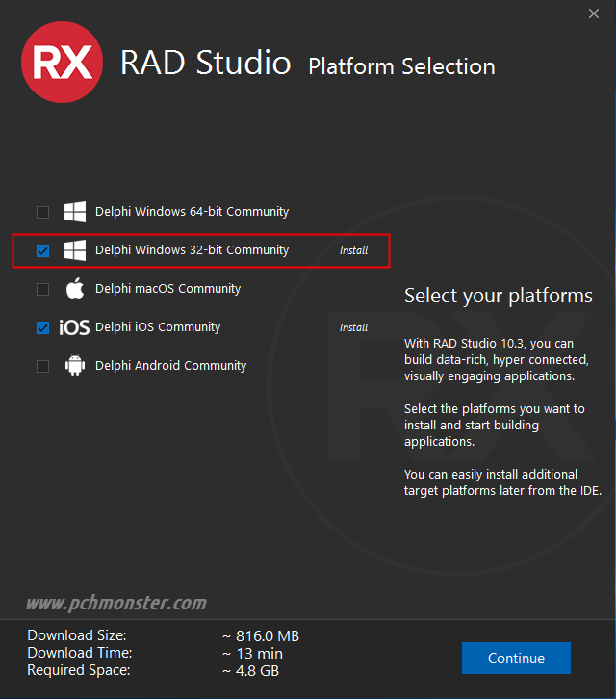Click the 'Required Space:' label
This screenshot has width=616, height=699.
click(79, 670)
